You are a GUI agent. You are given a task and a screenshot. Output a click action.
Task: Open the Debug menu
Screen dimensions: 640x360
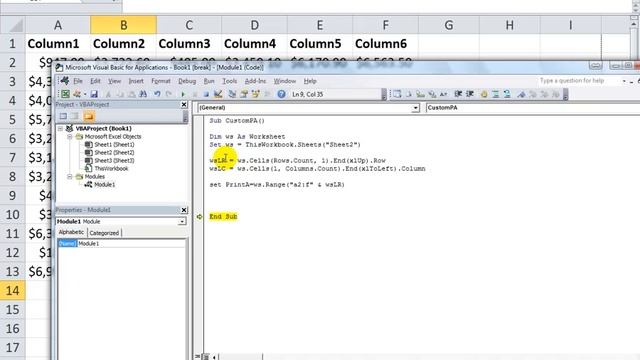pos(187,81)
